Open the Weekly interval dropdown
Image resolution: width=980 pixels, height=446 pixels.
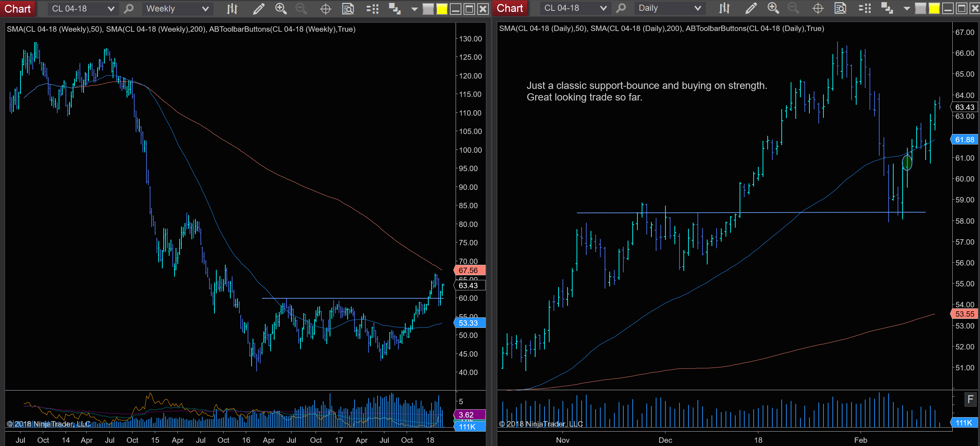(177, 9)
